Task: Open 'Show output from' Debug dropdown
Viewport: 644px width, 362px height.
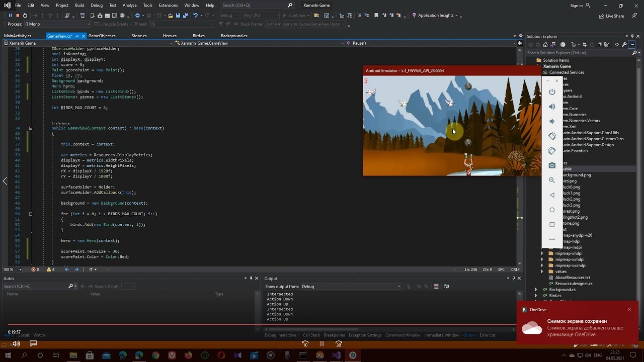Action: (351, 287)
